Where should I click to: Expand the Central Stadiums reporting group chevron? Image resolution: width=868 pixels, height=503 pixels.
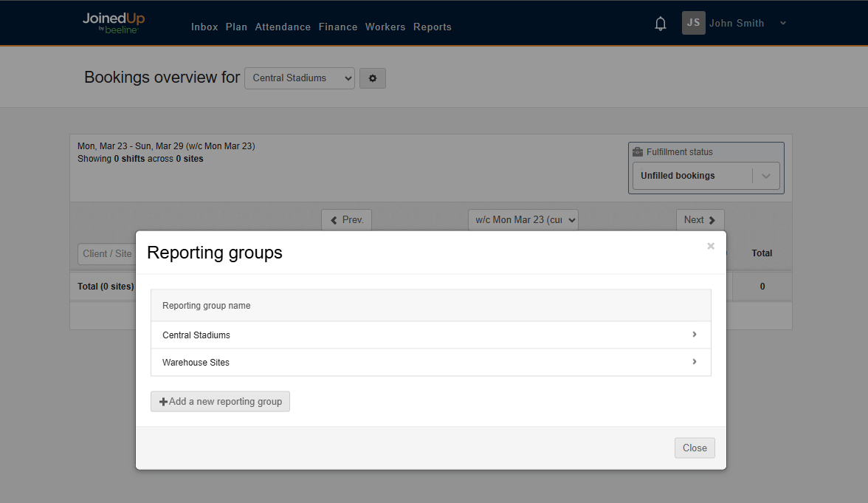(693, 335)
